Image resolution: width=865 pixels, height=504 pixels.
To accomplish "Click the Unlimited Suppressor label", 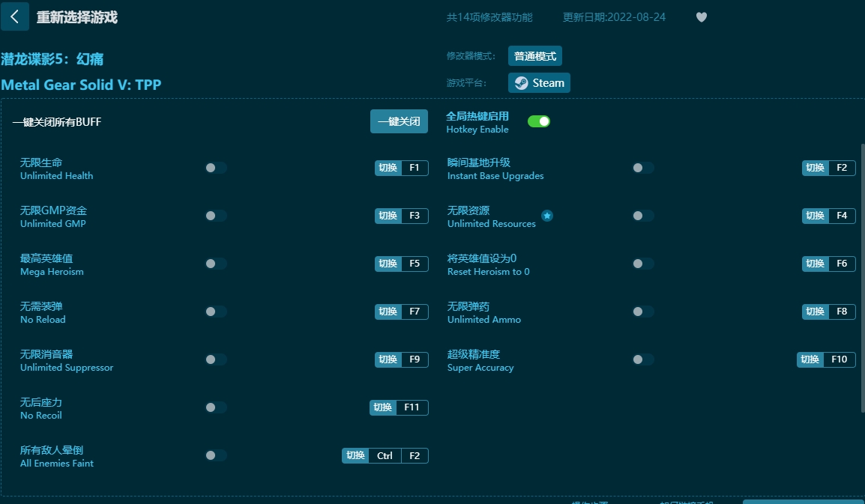I will click(x=67, y=367).
